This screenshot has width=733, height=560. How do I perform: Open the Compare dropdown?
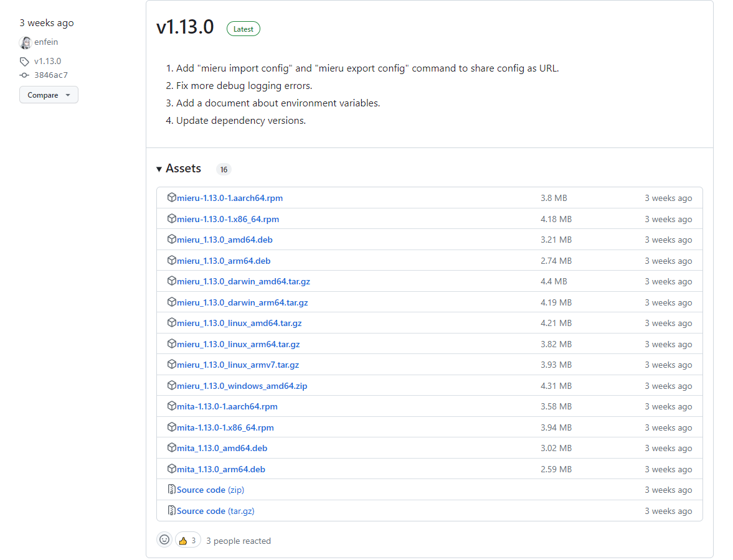point(49,95)
